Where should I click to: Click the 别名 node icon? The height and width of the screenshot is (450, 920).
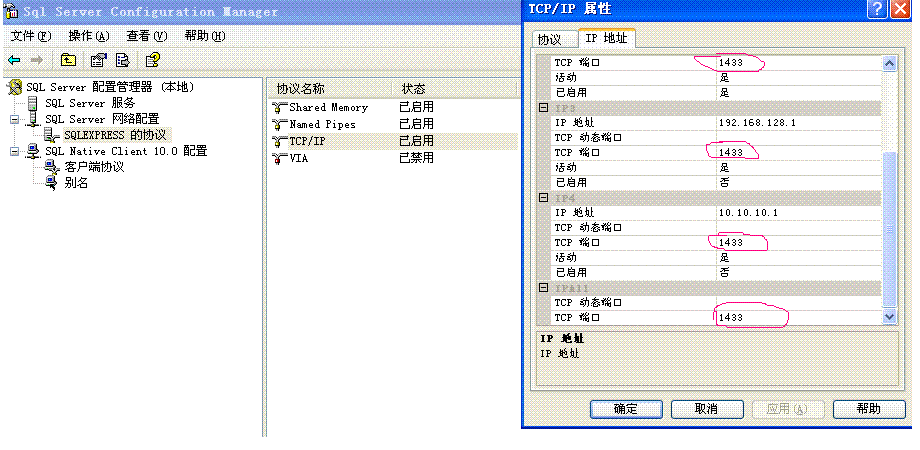tap(52, 183)
